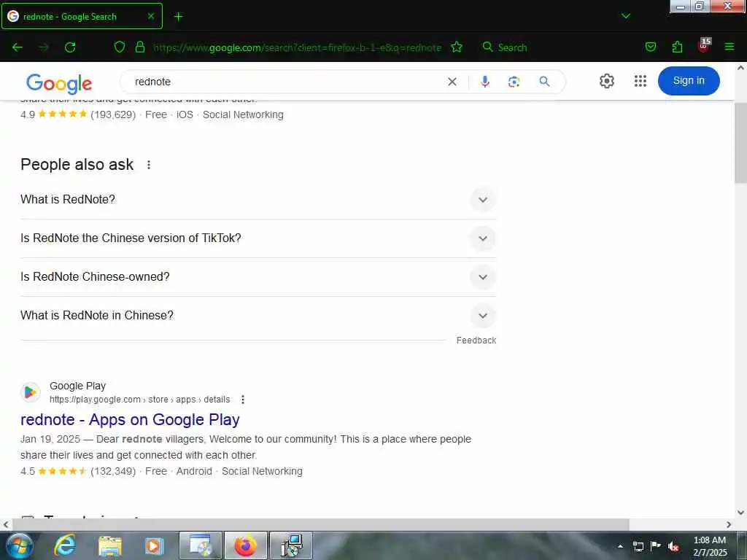
Task: Open the Save to Pocket icon
Action: (650, 47)
